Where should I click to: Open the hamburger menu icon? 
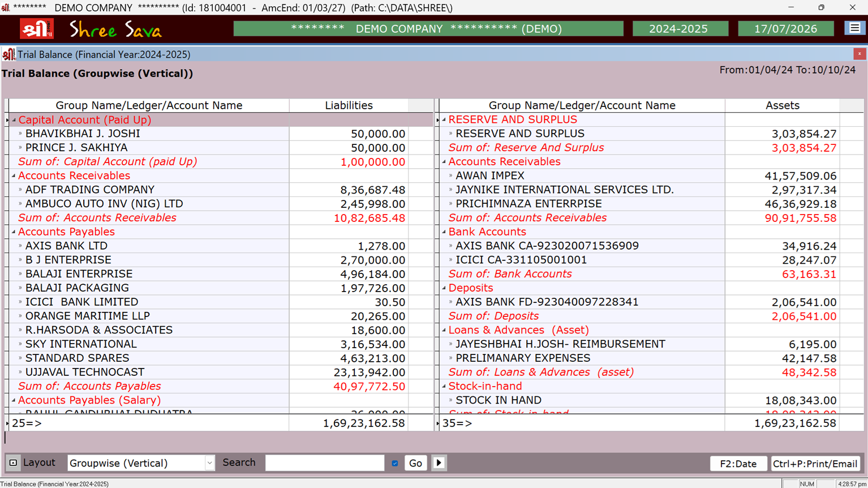tap(854, 28)
